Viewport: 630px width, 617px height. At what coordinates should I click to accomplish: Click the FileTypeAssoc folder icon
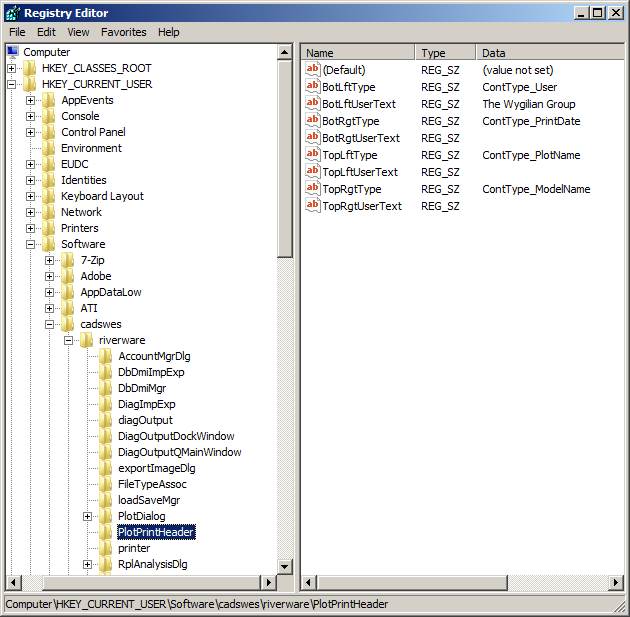click(x=105, y=484)
